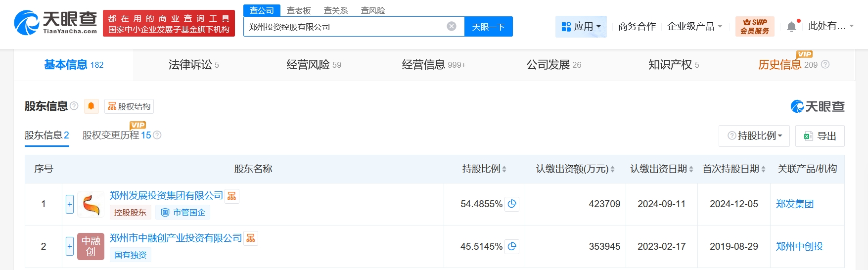
Task: Click pie chart icon next to 54.4855%
Action: pos(512,204)
